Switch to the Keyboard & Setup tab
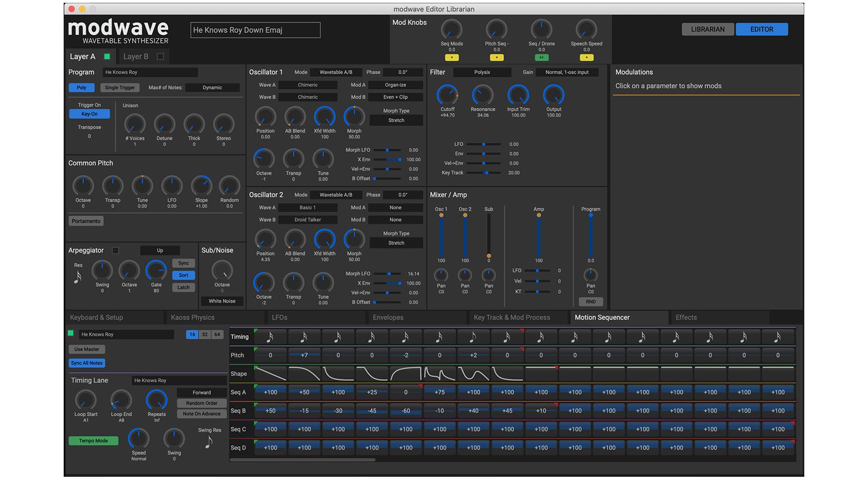Viewport: 868px width, 479px height. coord(115,317)
